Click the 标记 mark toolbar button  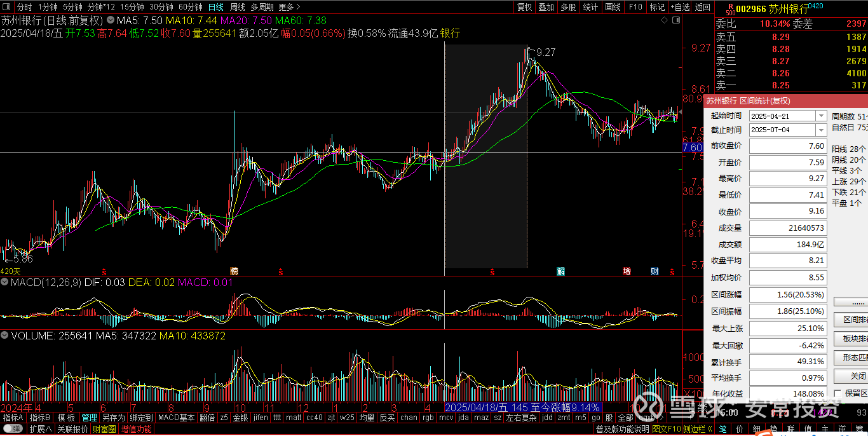tap(657, 7)
